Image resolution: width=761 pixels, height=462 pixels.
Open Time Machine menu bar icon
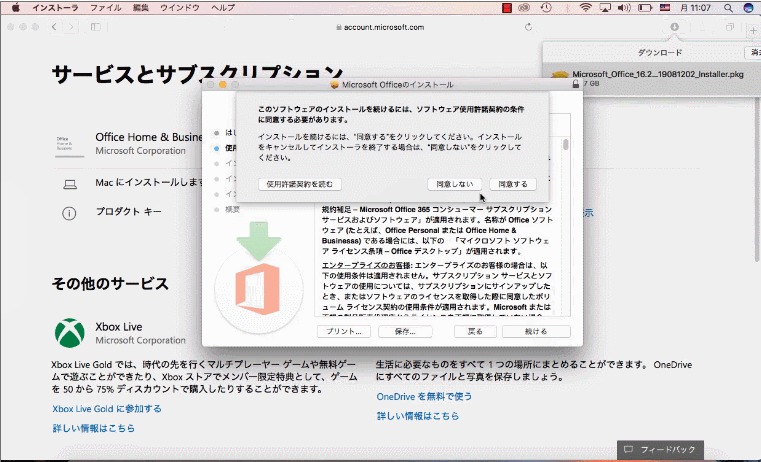tap(546, 8)
